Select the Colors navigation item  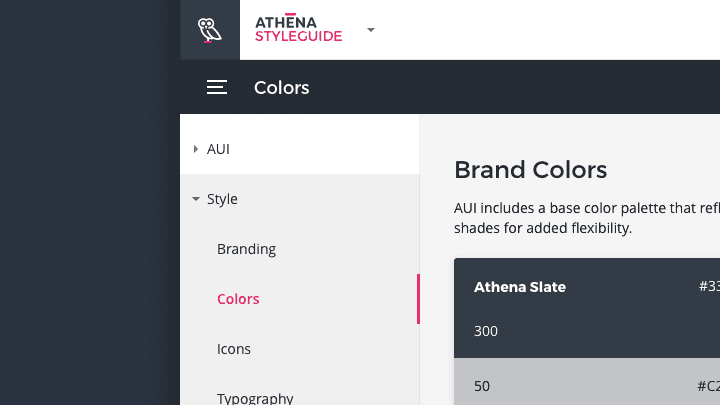click(238, 299)
